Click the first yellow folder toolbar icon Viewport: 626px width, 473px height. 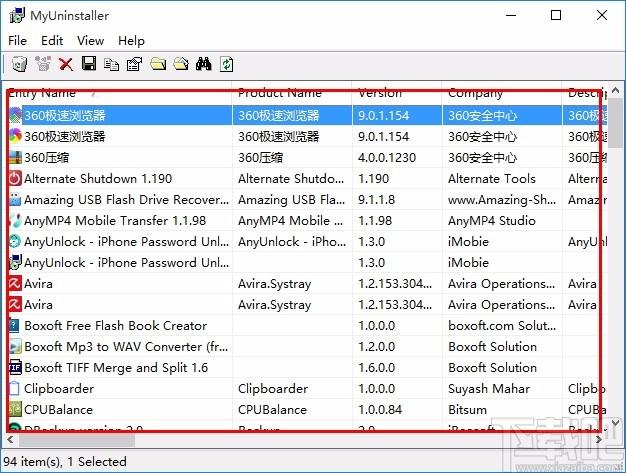click(158, 64)
